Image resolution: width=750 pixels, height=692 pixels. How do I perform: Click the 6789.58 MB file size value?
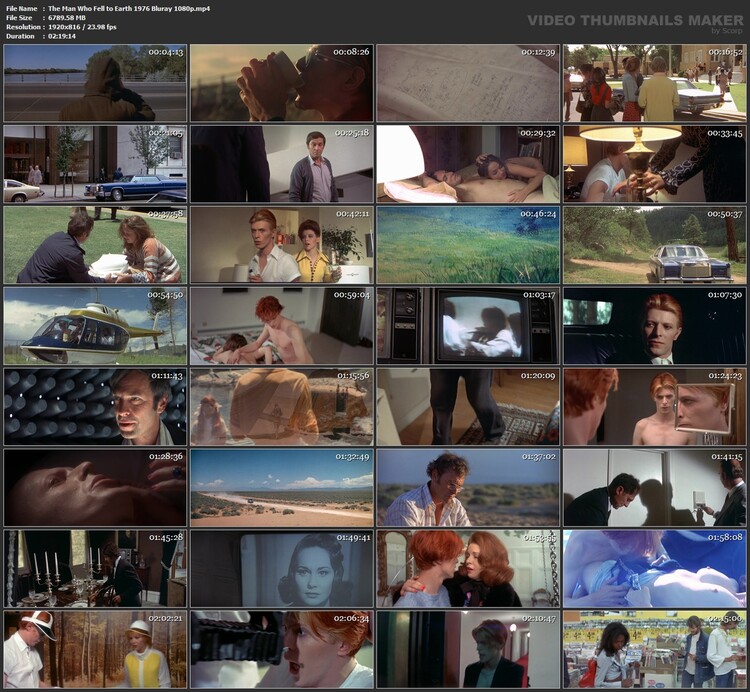coord(66,18)
